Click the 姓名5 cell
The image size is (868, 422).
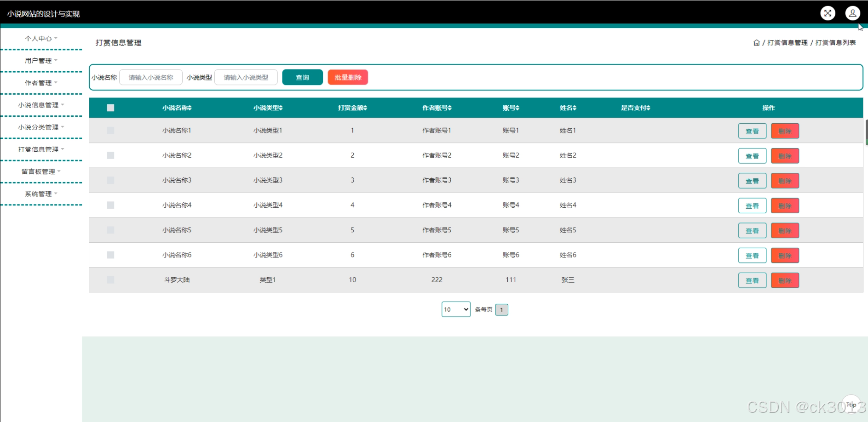568,230
